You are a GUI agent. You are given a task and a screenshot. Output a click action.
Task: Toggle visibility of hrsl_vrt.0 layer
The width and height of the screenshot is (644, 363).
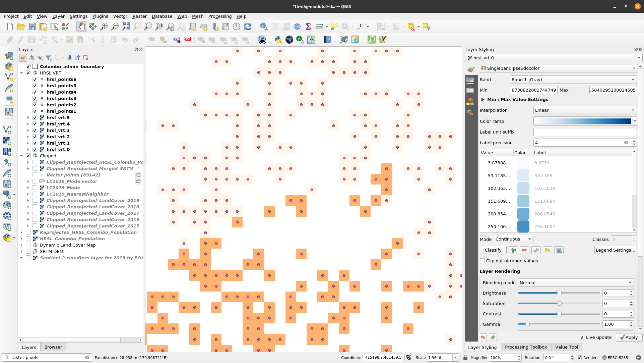coord(35,150)
